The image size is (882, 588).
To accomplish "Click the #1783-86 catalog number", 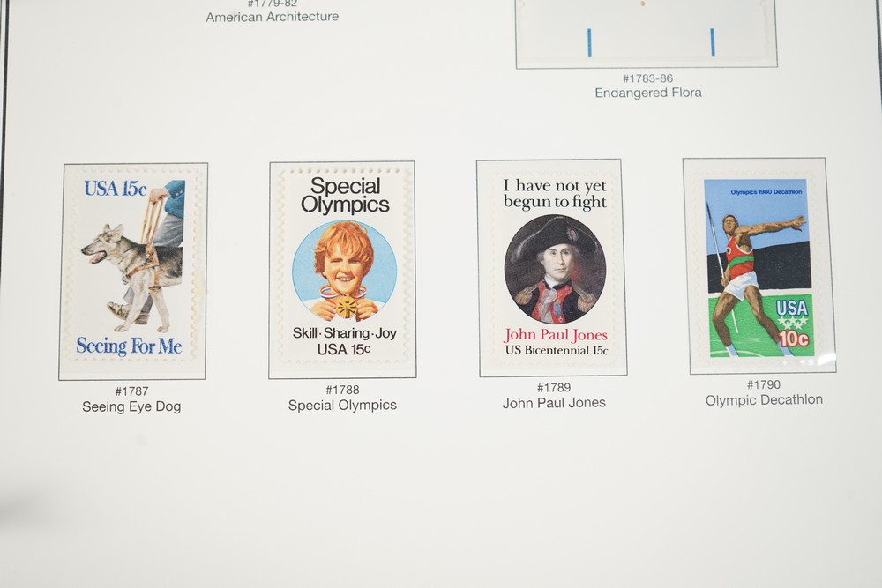I will tap(647, 78).
